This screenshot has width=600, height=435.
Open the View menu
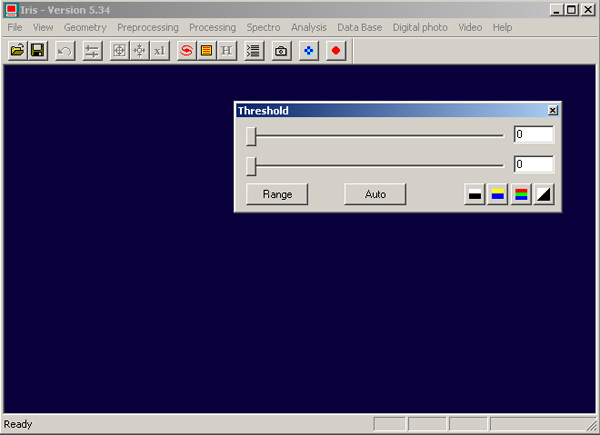tap(43, 28)
